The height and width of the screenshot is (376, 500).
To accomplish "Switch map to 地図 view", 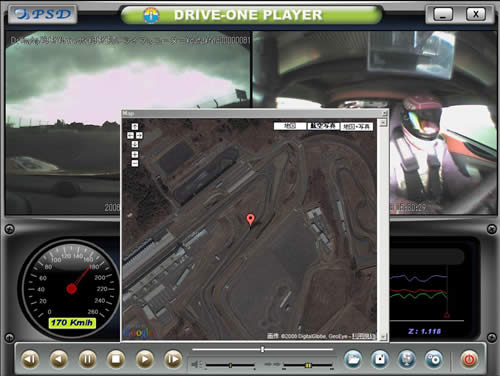I will pos(290,126).
